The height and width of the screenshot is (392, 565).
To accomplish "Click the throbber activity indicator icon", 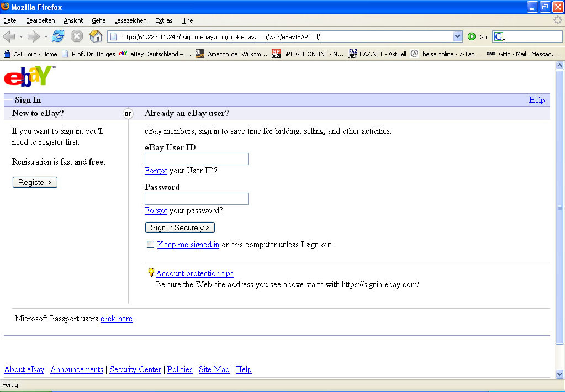I will (558, 20).
